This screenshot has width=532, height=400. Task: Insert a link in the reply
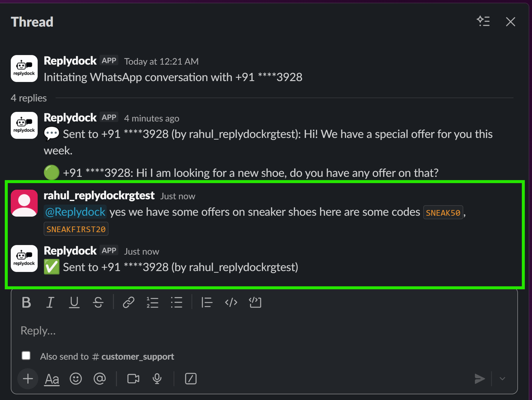tap(129, 302)
